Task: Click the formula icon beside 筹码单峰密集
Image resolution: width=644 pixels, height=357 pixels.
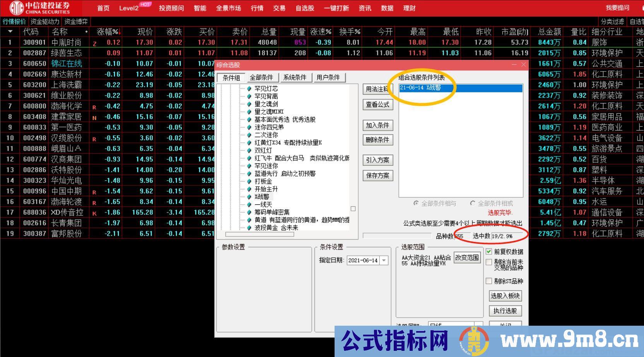Action: 249,212
